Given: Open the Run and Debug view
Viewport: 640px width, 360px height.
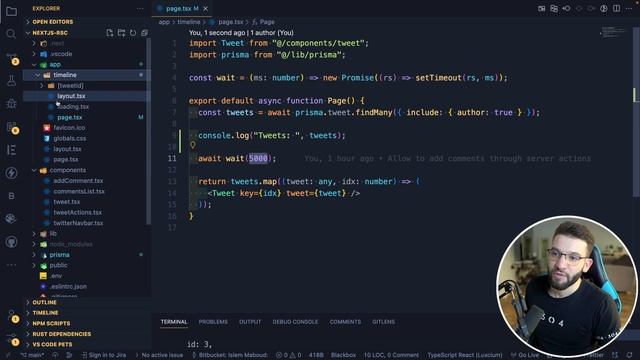Looking at the screenshot, I should pyautogui.click(x=11, y=104).
